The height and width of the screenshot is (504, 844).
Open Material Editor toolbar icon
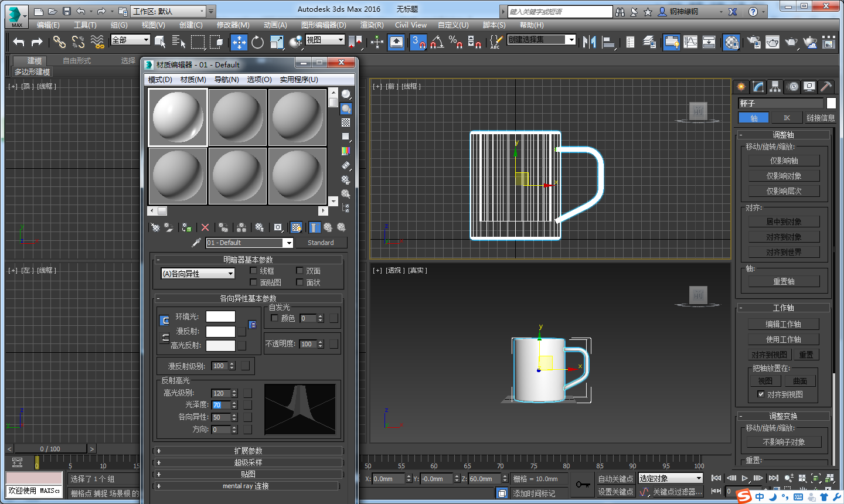(x=731, y=42)
